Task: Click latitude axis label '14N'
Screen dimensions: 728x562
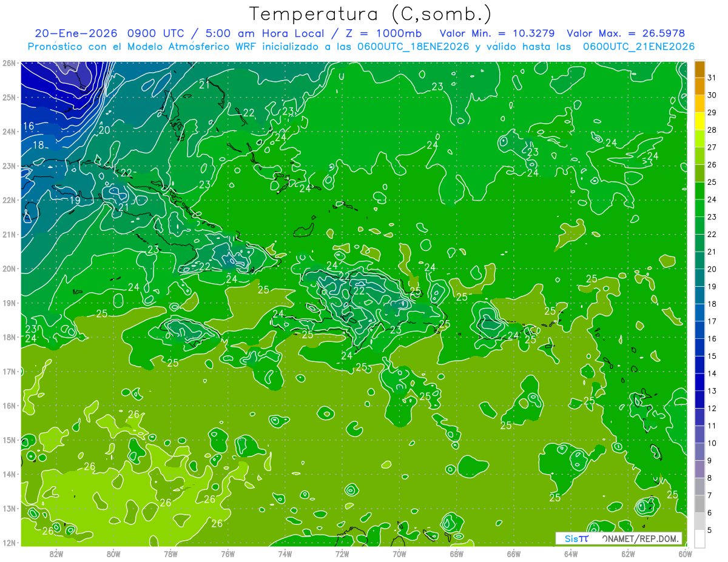Action: click(8, 474)
